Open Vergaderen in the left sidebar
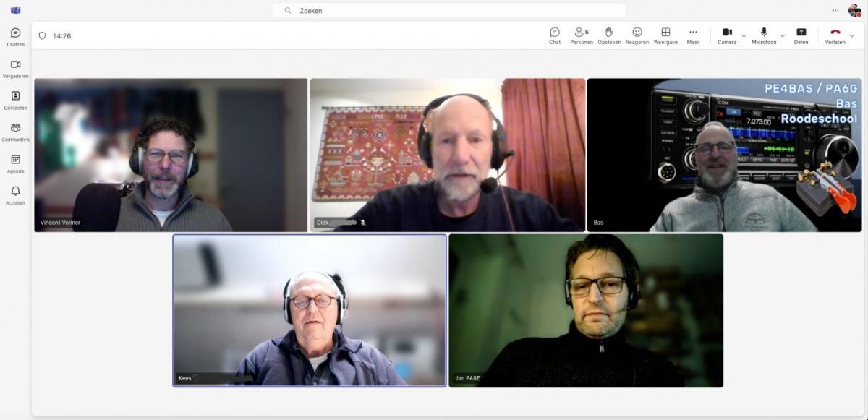 [15, 68]
